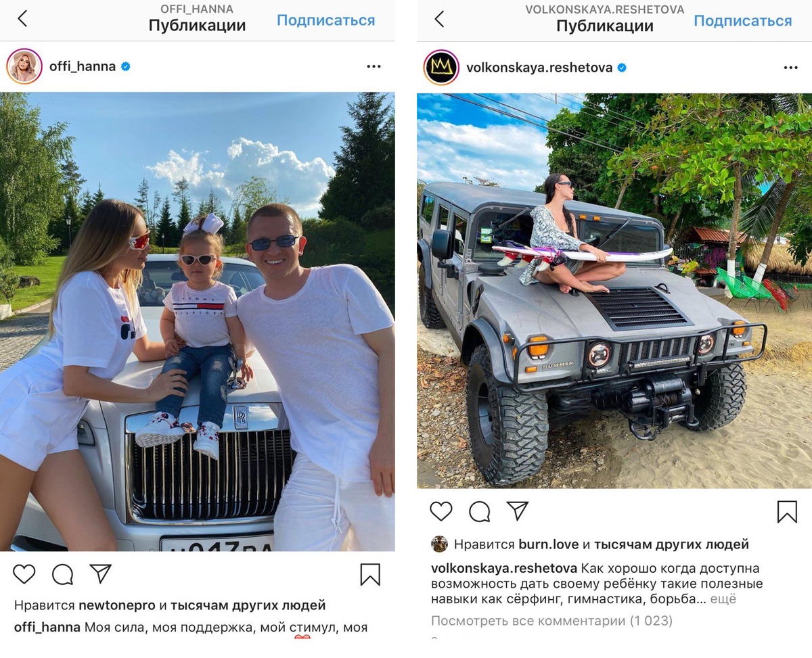The width and height of the screenshot is (812, 658).
Task: Follow volkonskaya.reshetova via the Подписаться button
Action: (x=742, y=21)
